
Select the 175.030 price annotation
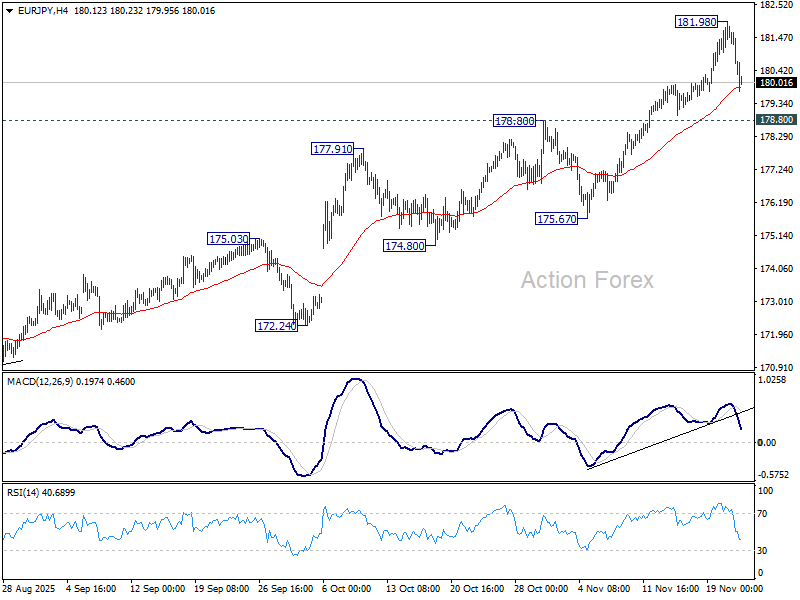point(227,239)
